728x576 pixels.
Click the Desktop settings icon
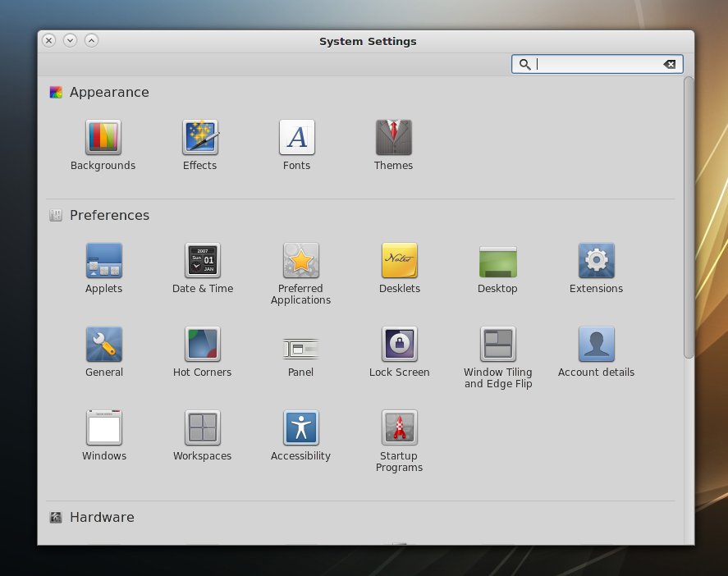pos(498,261)
